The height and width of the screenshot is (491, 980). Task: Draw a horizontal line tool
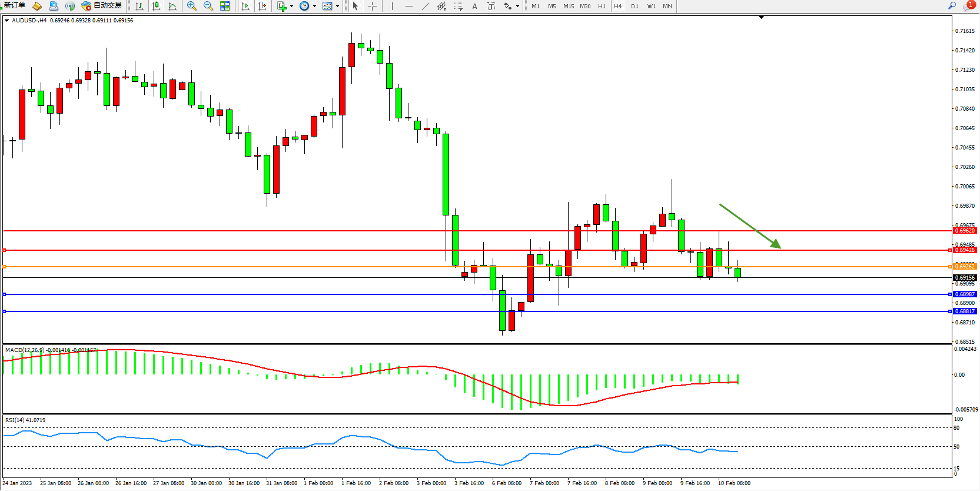pos(408,6)
